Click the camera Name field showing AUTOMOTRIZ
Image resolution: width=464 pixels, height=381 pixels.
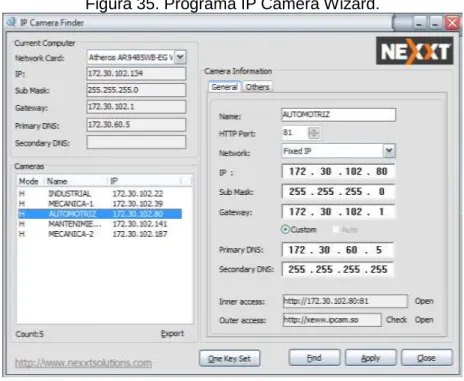(339, 115)
